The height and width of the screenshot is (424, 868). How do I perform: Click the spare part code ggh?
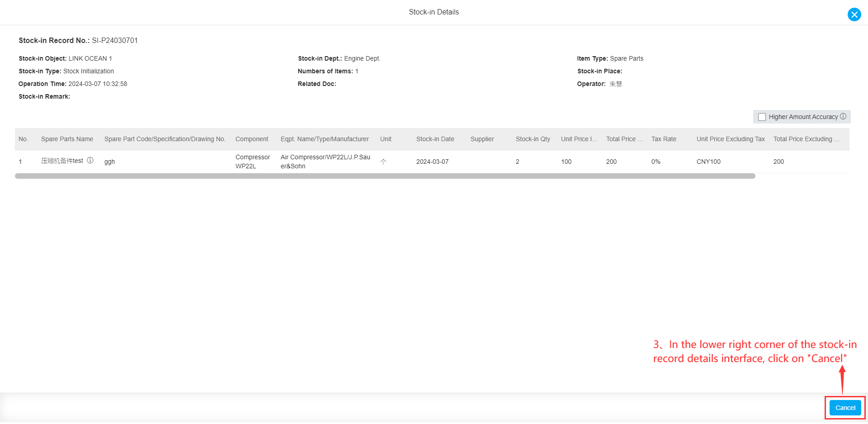point(109,162)
